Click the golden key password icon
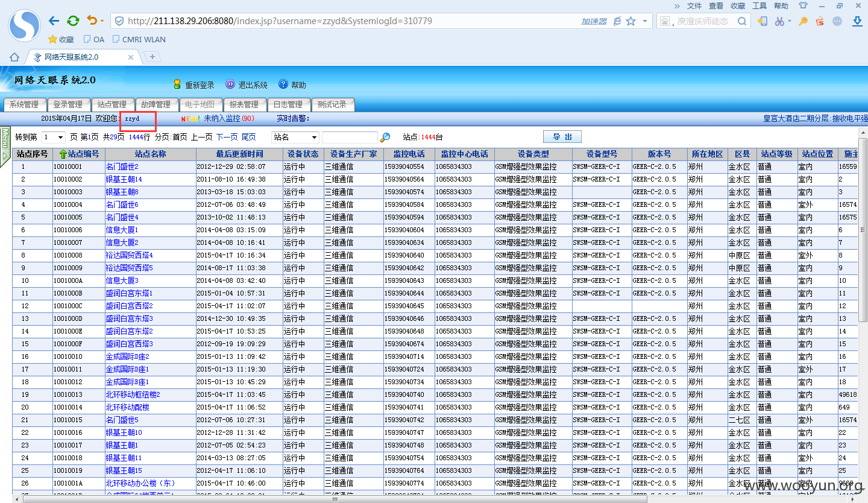This screenshot has height=503, width=868. tap(803, 21)
